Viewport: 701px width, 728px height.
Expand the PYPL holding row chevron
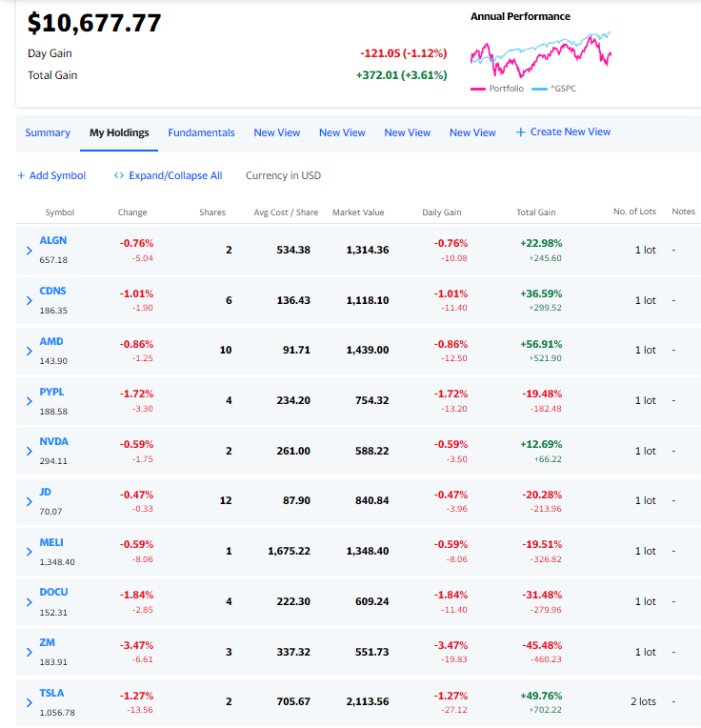coord(30,401)
